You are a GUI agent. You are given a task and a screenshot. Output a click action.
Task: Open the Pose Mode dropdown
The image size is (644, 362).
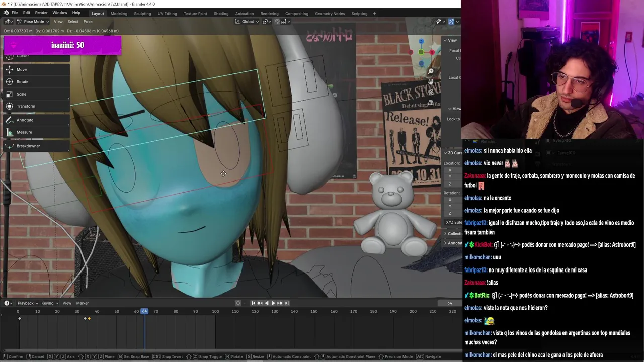pos(33,22)
